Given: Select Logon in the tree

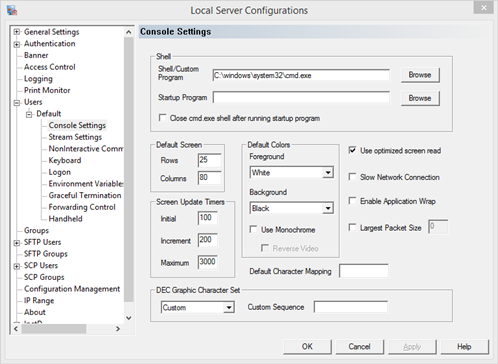Looking at the screenshot, I should click(60, 172).
